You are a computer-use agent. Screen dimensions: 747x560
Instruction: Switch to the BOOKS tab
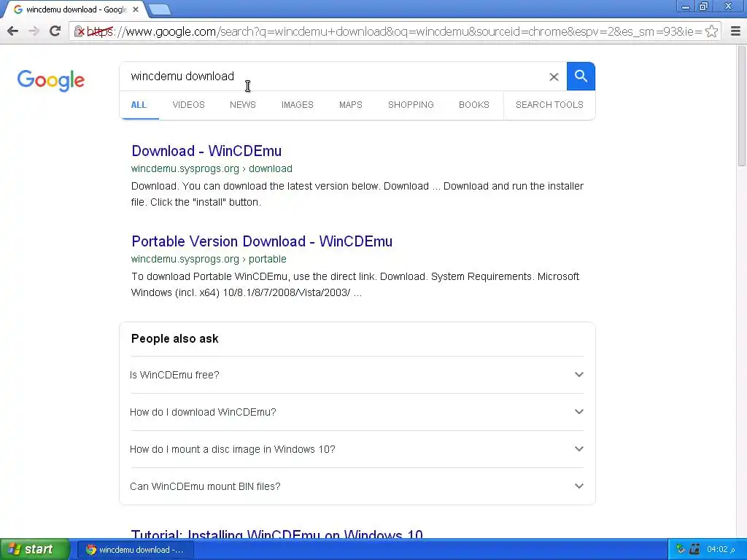(x=474, y=105)
